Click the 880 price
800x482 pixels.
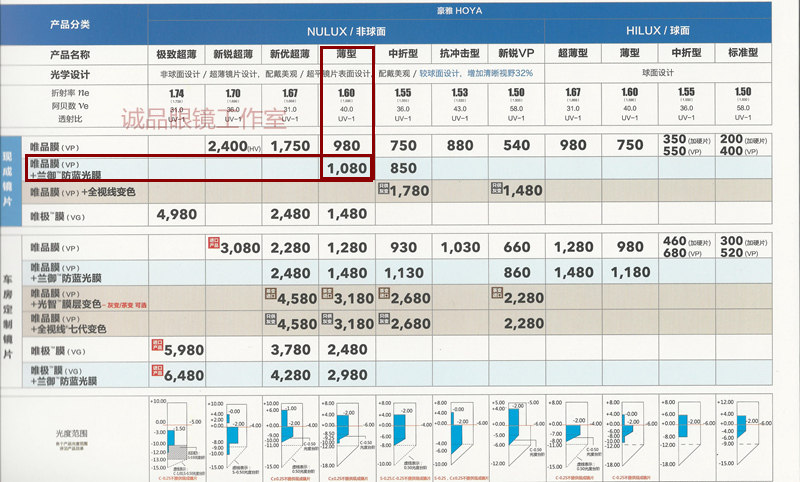pyautogui.click(x=460, y=146)
